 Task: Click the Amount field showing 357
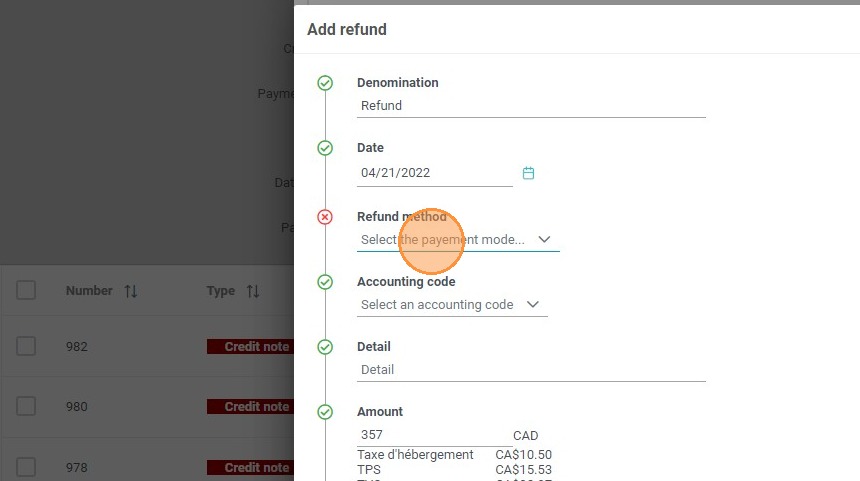tap(434, 434)
